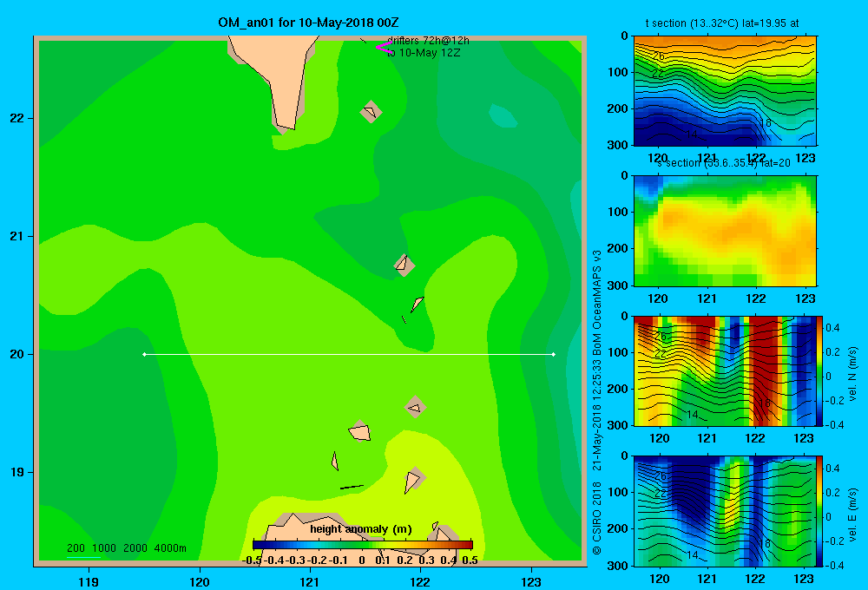Image resolution: width=868 pixels, height=590 pixels.
Task: Open the temperature section panel
Action: tap(725, 91)
